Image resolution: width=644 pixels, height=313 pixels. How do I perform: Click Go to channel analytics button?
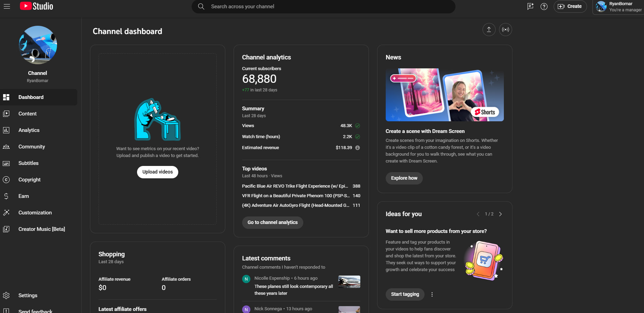273,223
